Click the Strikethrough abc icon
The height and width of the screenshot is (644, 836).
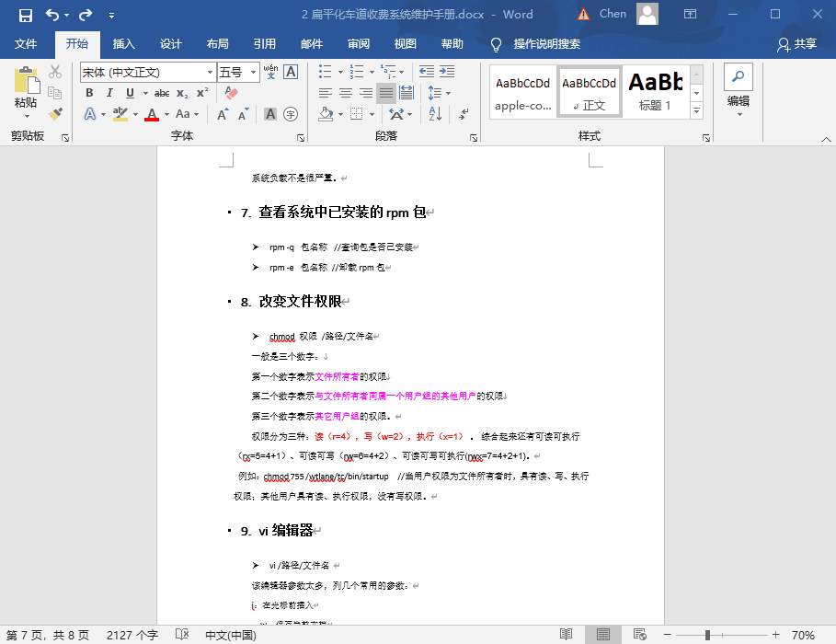point(162,93)
